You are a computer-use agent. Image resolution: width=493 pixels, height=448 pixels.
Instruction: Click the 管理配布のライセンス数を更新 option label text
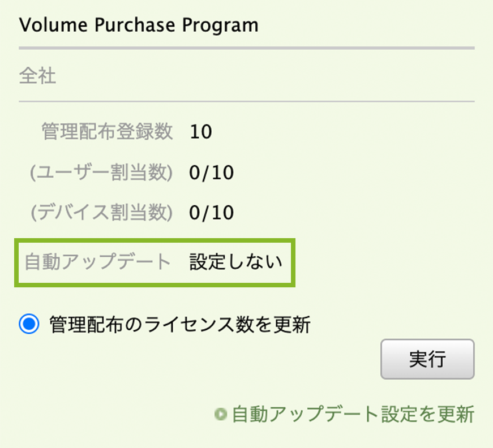[x=180, y=325]
